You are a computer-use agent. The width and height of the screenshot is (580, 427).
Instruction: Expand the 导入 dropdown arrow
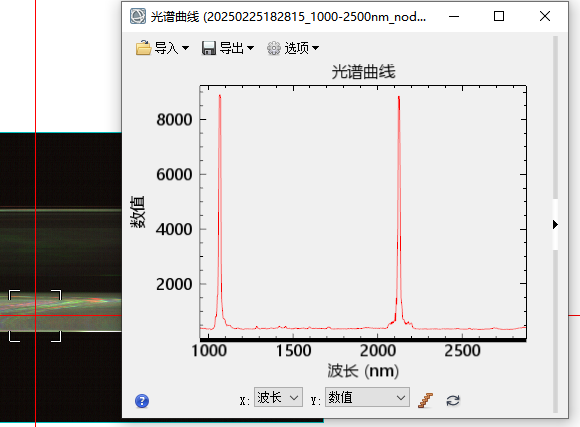[186, 48]
